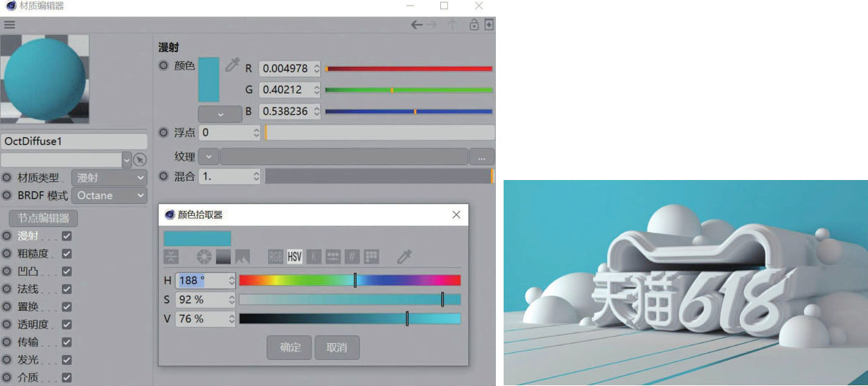Click the back arrow navigation icon
This screenshot has height=386, width=868.
[417, 25]
